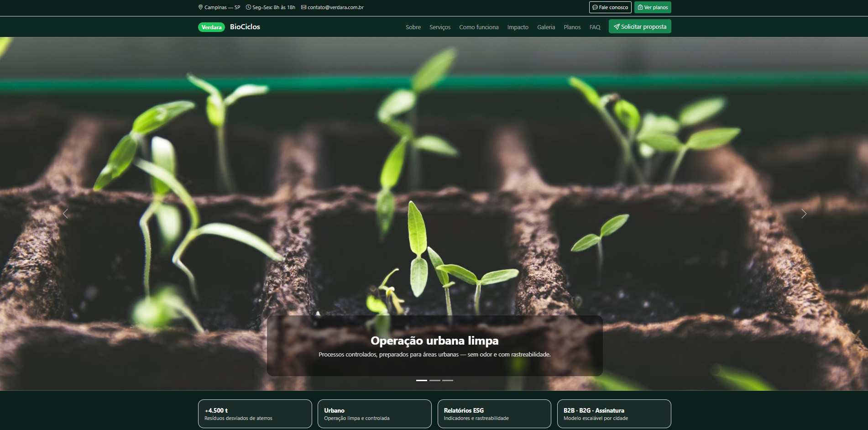The width and height of the screenshot is (868, 430).
Task: Go to the previous carousel slide
Action: 65,214
